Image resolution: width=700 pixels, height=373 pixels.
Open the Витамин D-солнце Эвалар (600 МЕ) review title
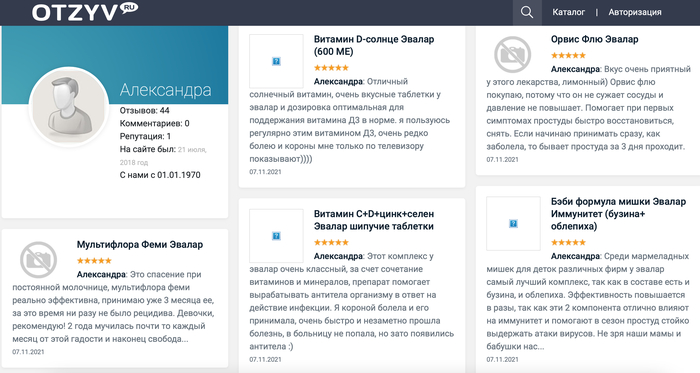pos(374,45)
